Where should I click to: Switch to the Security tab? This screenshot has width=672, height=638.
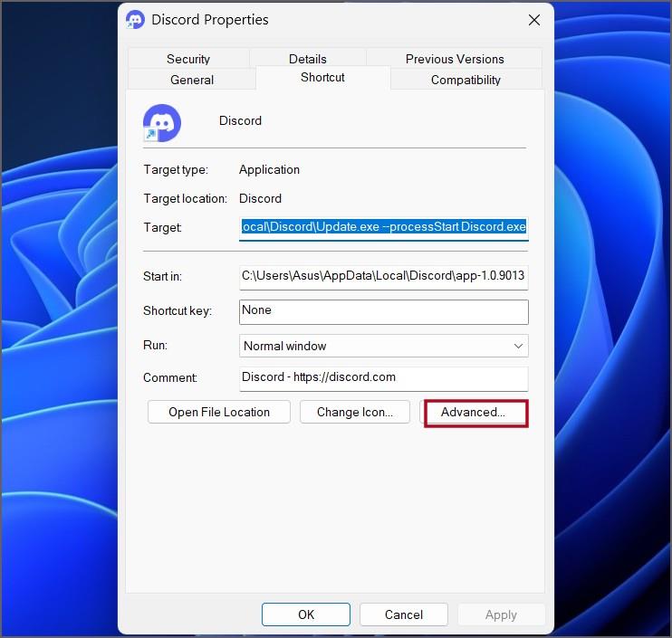pos(188,59)
